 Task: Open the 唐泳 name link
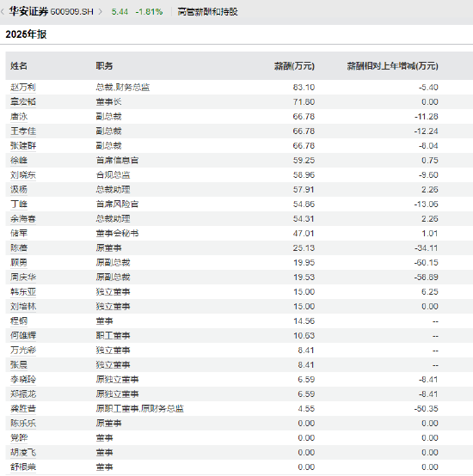click(x=19, y=117)
